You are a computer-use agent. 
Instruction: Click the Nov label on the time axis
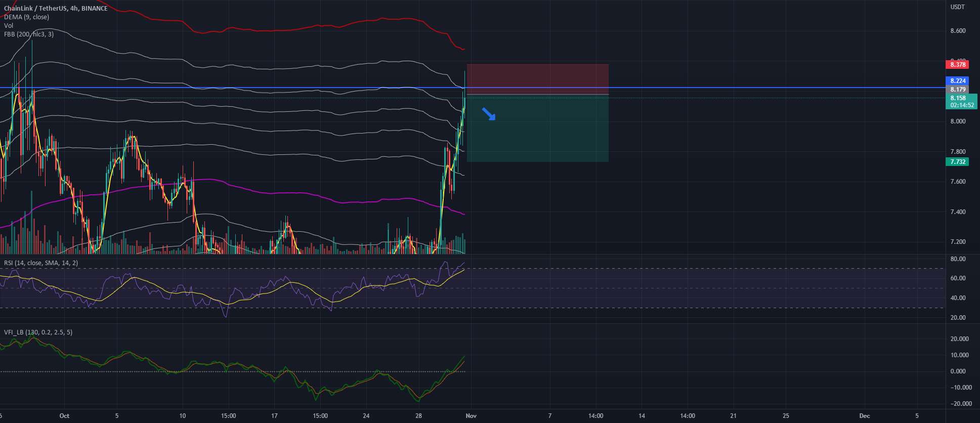tap(471, 416)
